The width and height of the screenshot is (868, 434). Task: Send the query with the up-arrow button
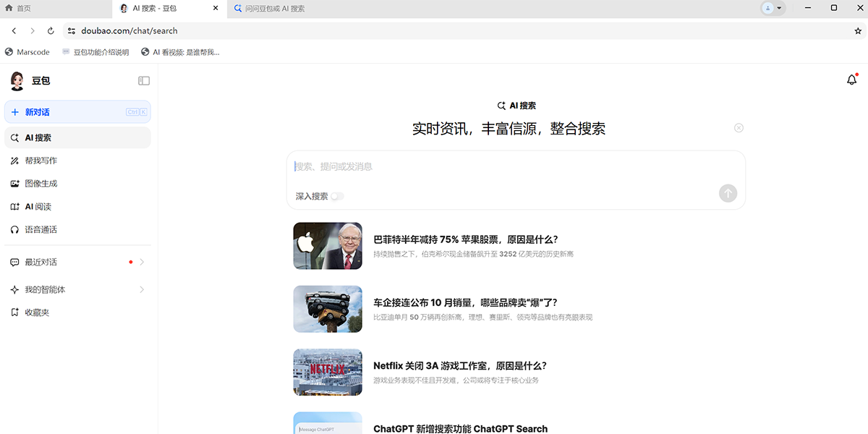click(x=728, y=193)
